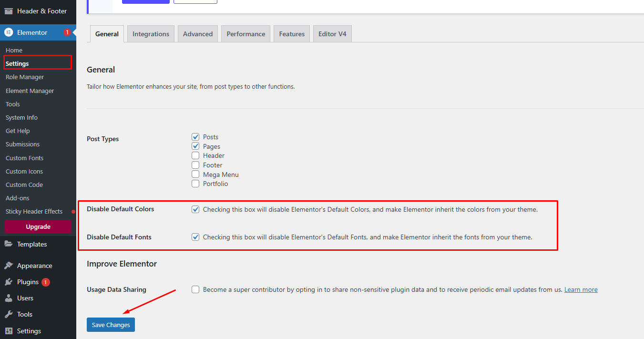Screen dimensions: 644x339
Task: Open Get Help submenu item
Action: (18, 131)
